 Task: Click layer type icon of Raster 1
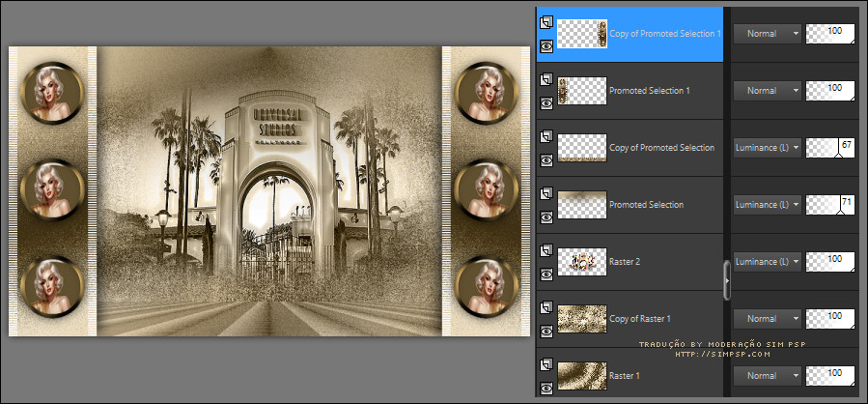coord(546,362)
